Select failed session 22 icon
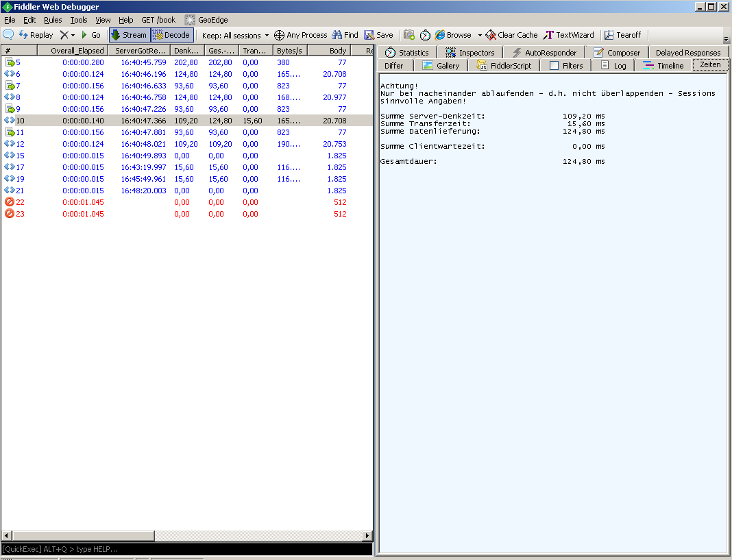Image resolution: width=732 pixels, height=560 pixels. (x=10, y=202)
